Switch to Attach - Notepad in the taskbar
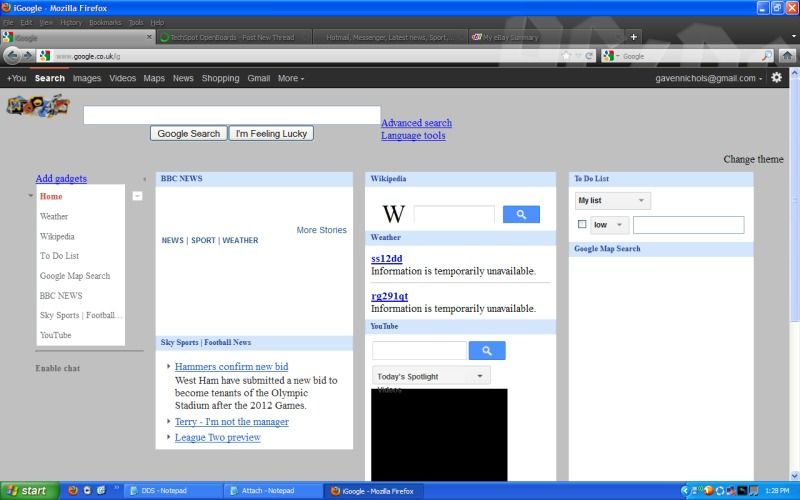Screen dimensions: 800x500 (x=273, y=491)
